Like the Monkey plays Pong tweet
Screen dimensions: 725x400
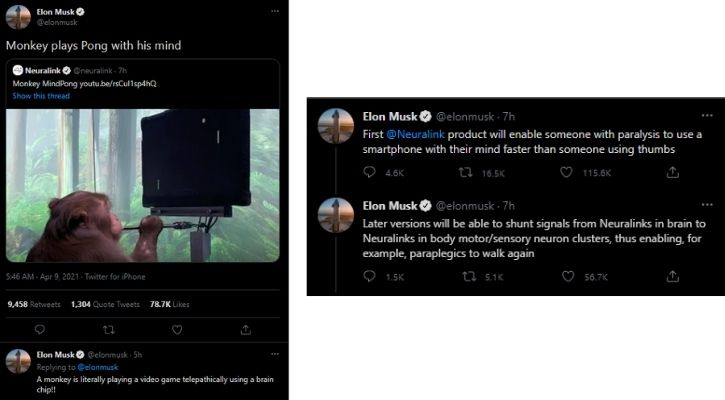click(177, 328)
